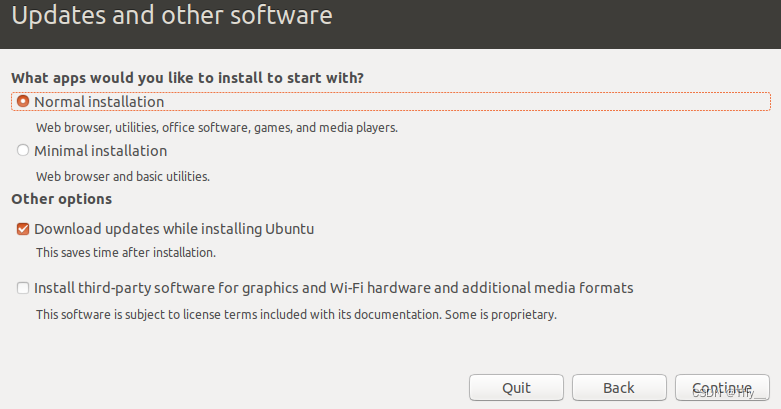Enable the Install third-party software checkbox
This screenshot has height=409, width=781.
(x=23, y=288)
